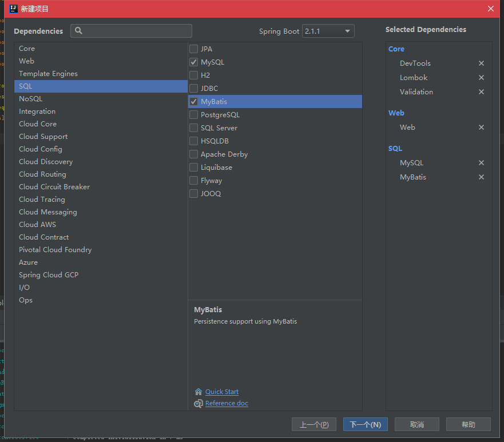This screenshot has height=442, width=504.
Task: Open Cloud Circuit Breaker category
Action: [101, 186]
